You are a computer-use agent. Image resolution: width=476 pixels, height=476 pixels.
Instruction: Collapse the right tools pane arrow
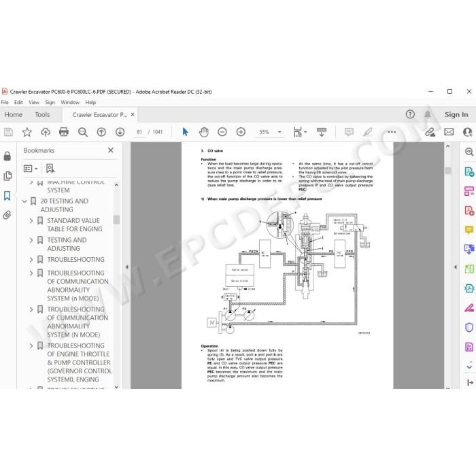click(x=456, y=267)
